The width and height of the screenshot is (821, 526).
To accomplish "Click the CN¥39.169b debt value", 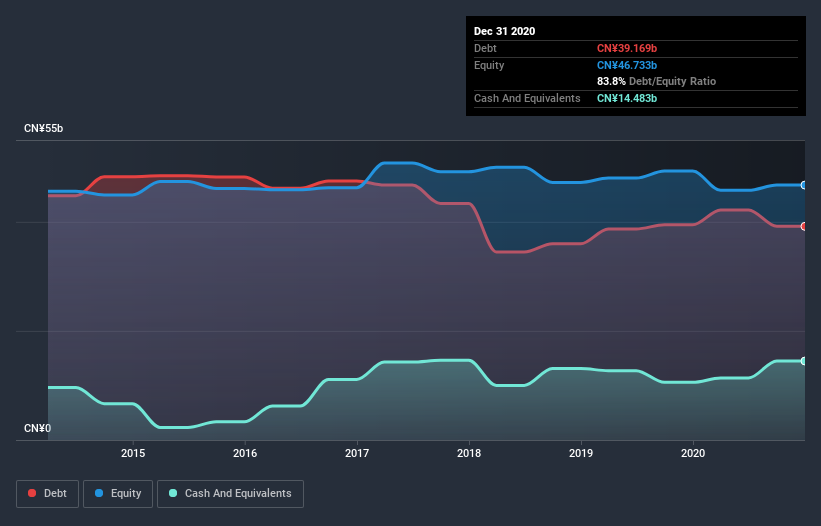I will 627,49.
